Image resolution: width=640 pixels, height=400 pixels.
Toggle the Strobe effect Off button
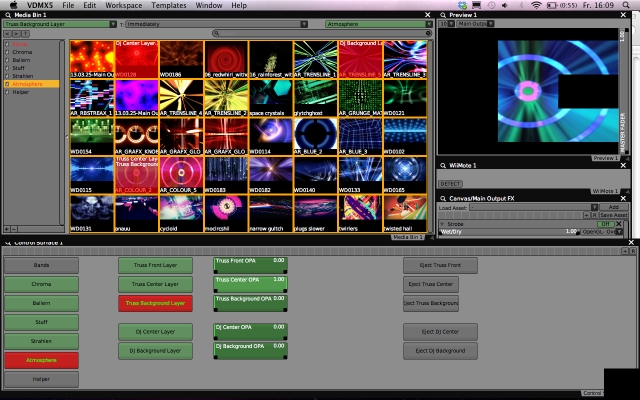(x=605, y=224)
